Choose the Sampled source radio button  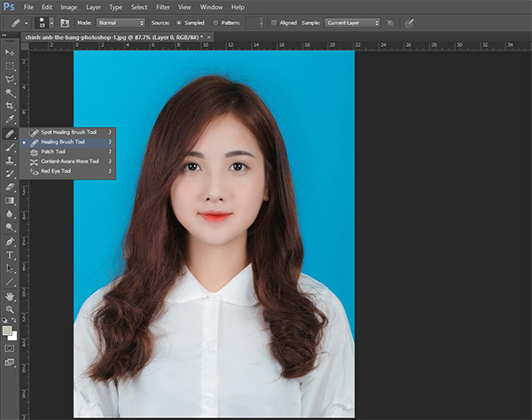[x=181, y=22]
